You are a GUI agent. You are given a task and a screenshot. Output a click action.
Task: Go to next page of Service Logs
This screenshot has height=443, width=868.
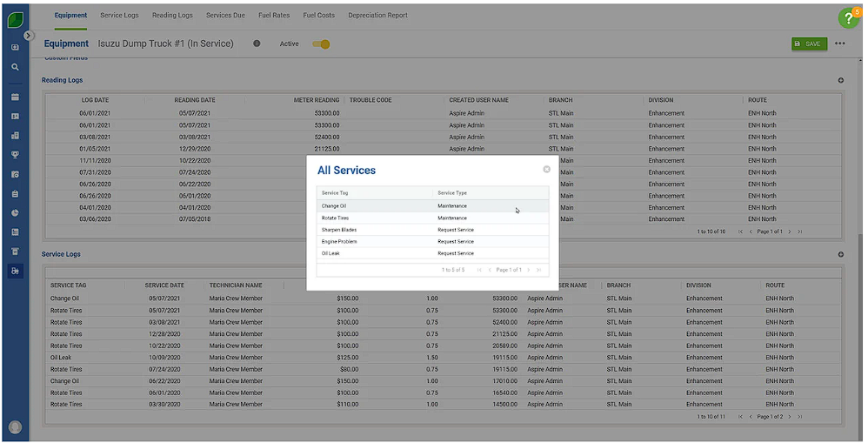click(x=790, y=416)
